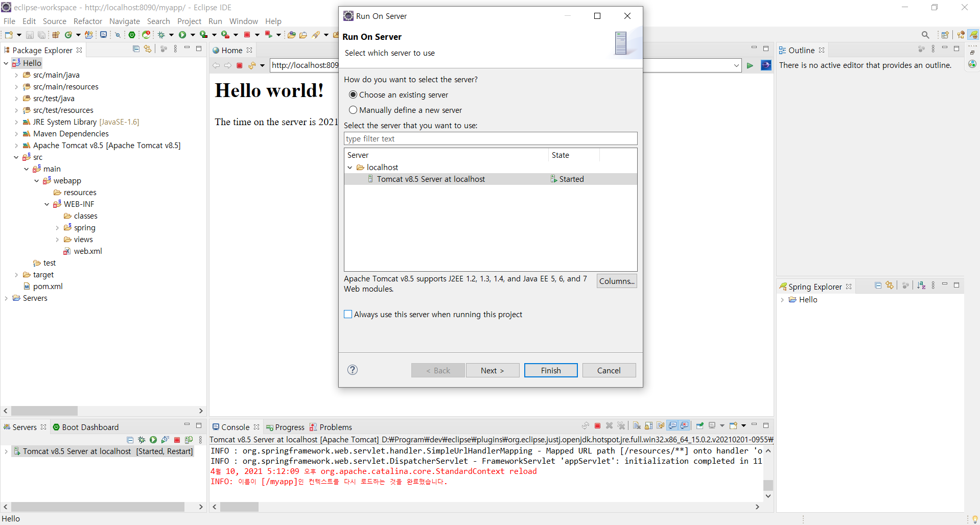
Task: Click the Finish button
Action: tap(551, 370)
